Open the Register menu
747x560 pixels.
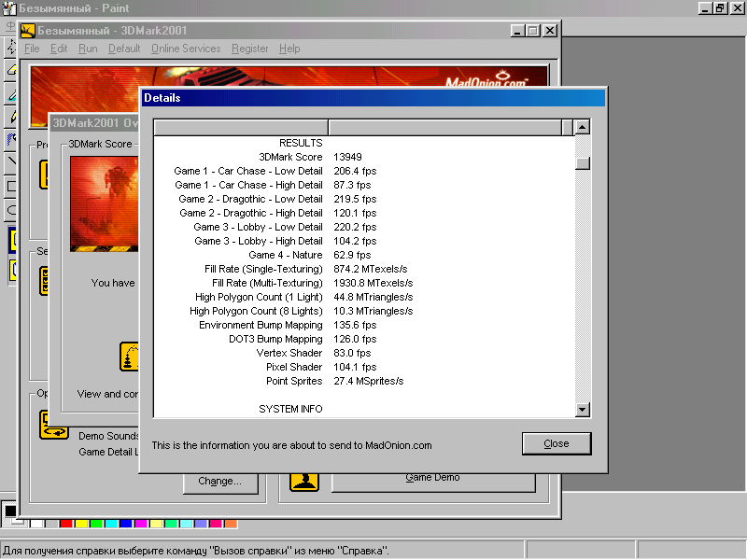coord(250,49)
